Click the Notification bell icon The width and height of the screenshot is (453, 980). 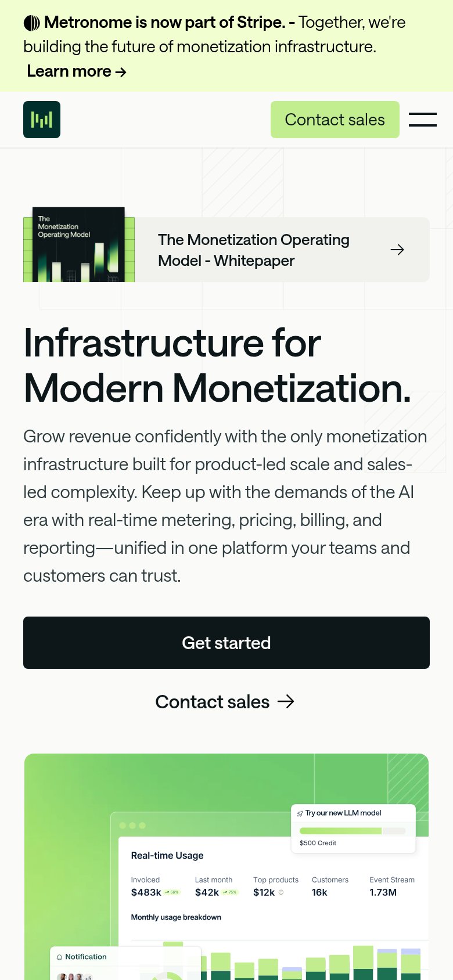point(59,957)
